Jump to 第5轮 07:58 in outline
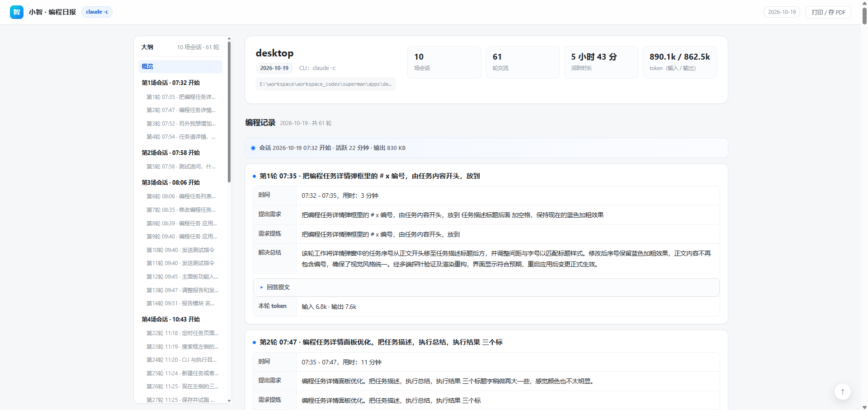Image resolution: width=868 pixels, height=410 pixels. point(181,167)
